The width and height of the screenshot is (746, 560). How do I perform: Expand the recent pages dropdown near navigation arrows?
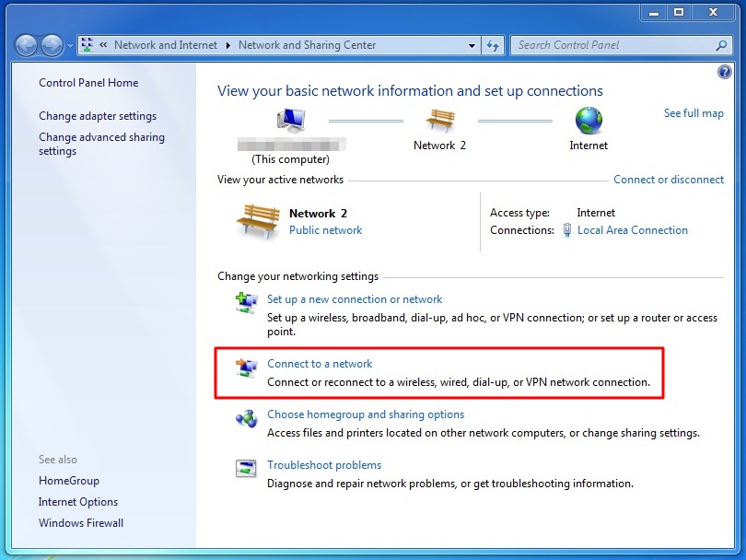(70, 46)
